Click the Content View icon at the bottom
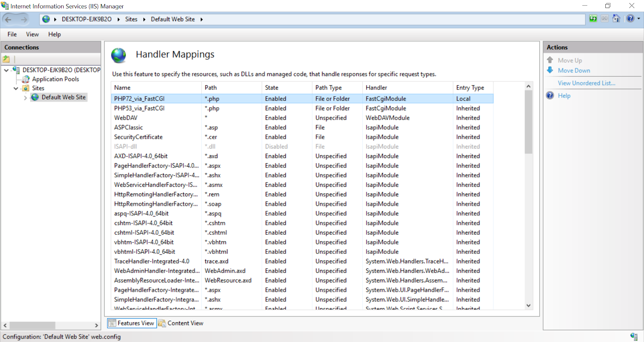The height and width of the screenshot is (342, 644). point(162,323)
